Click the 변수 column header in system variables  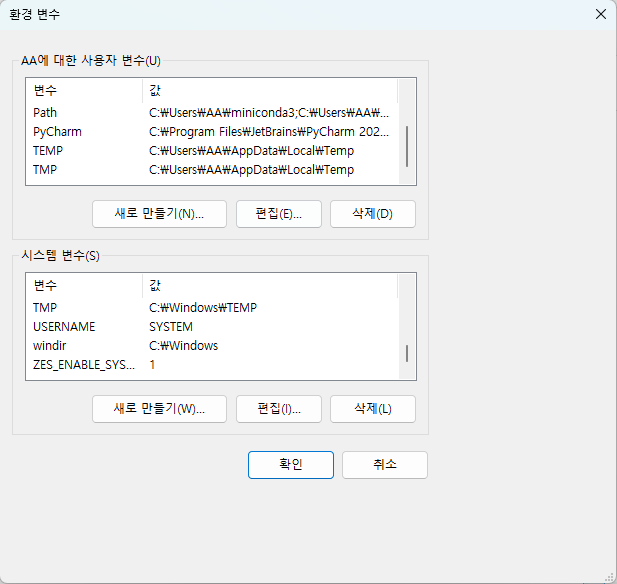pos(84,285)
